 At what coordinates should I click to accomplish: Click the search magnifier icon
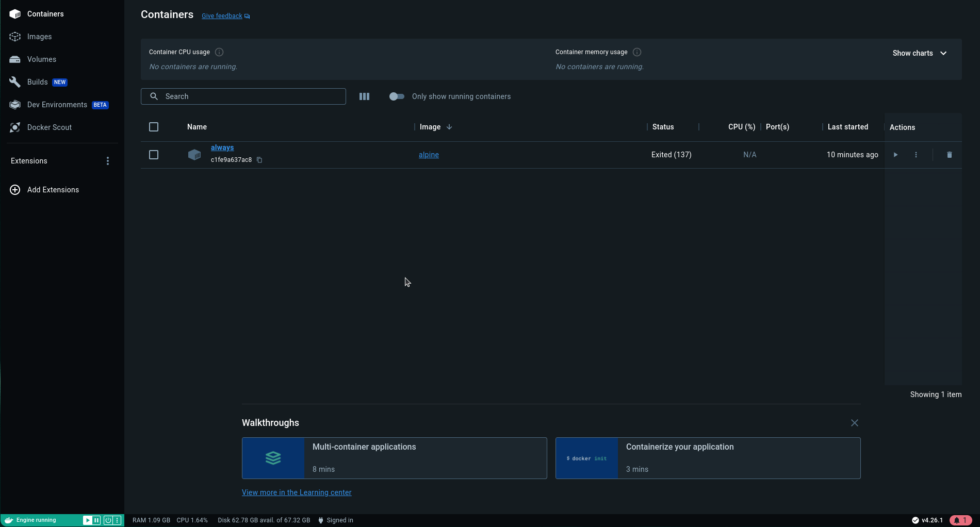click(154, 96)
